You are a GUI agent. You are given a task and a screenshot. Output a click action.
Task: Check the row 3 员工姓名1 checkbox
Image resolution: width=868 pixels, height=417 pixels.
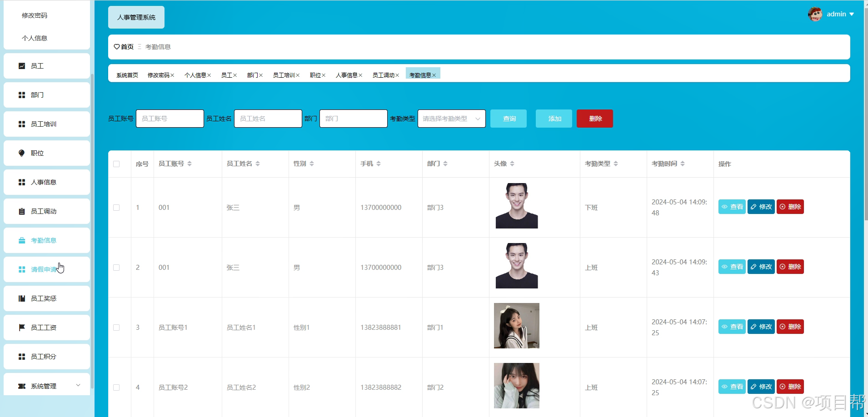(116, 328)
